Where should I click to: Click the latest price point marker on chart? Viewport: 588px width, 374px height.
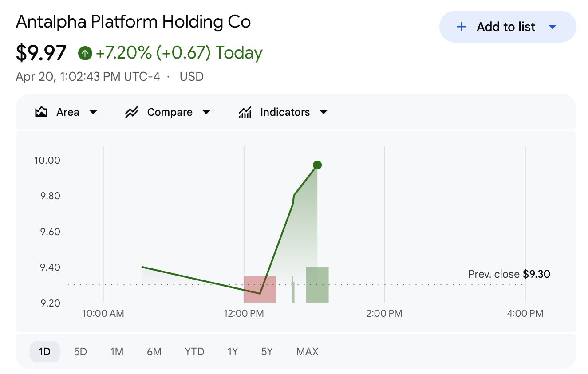317,165
